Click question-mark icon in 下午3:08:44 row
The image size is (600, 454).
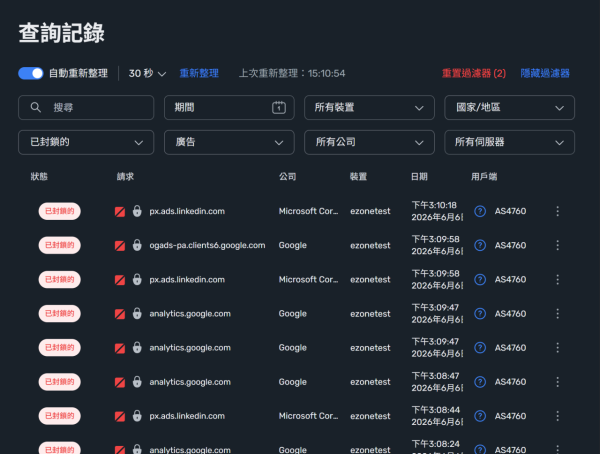tap(480, 416)
